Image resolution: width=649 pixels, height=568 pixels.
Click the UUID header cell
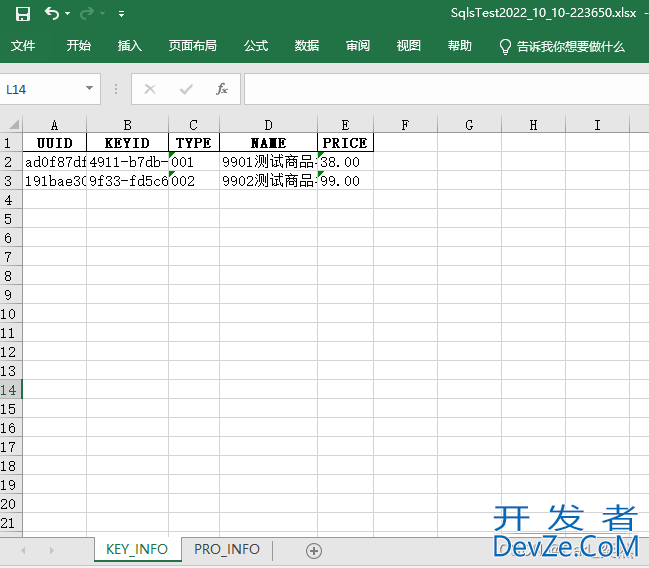[x=54, y=143]
